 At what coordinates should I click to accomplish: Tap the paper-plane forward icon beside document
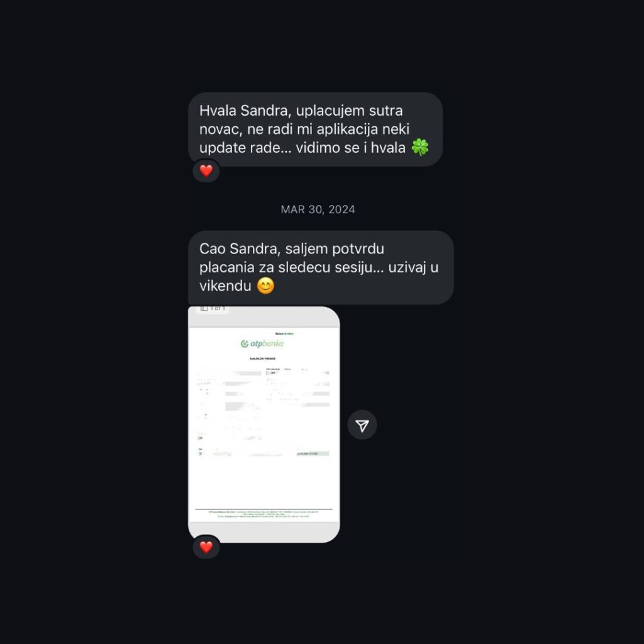point(362,425)
